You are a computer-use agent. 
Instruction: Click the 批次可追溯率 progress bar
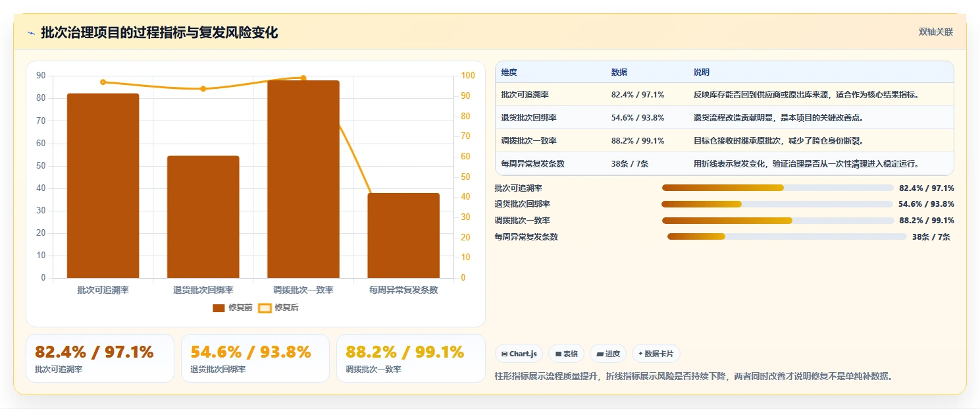778,188
